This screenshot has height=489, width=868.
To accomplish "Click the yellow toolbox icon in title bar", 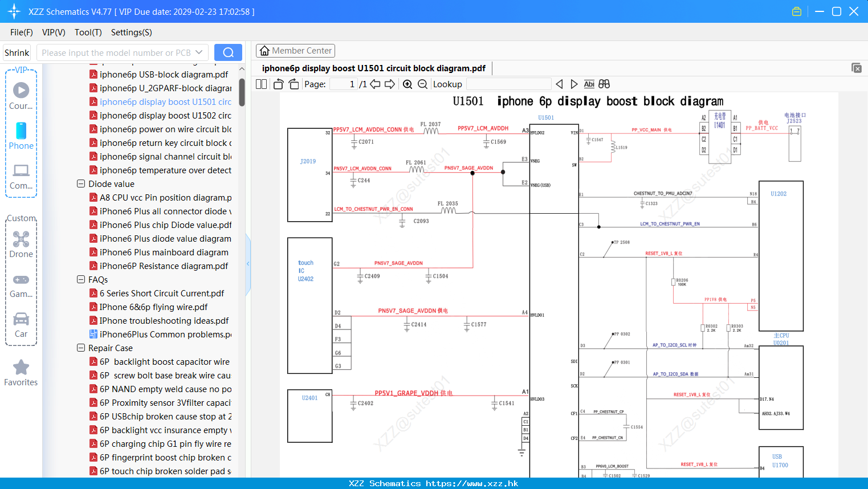I will tap(797, 11).
